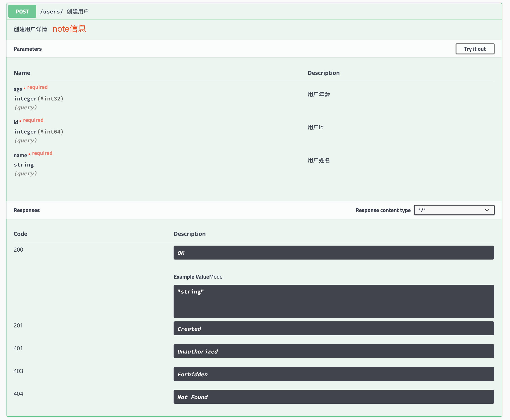This screenshot has height=420, width=510.
Task: Click the Parameters section heading
Action: click(x=28, y=49)
